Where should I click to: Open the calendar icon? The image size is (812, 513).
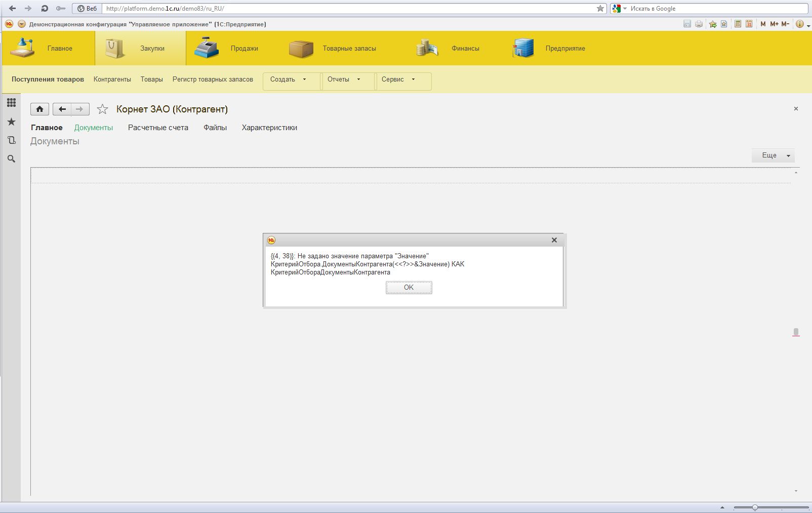coord(749,24)
